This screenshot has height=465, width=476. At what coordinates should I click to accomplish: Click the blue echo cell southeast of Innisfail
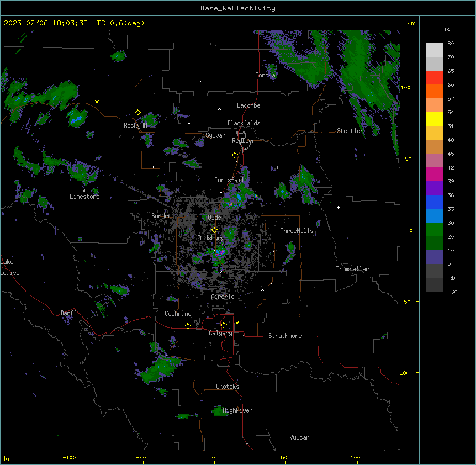point(239,198)
